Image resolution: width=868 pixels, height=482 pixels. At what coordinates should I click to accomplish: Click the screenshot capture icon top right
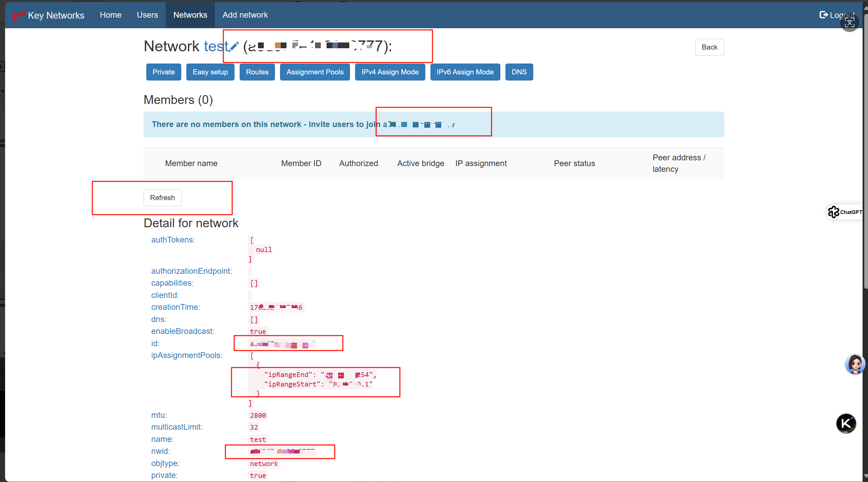[849, 23]
